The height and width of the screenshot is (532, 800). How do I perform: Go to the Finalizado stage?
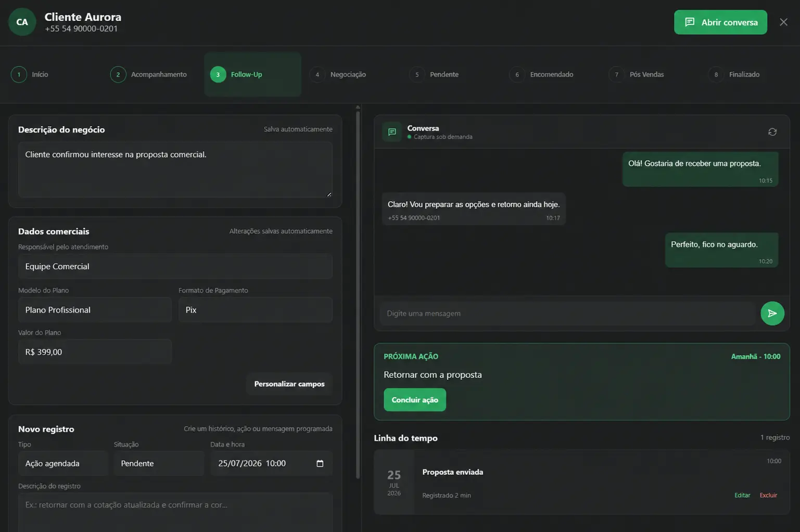734,74
